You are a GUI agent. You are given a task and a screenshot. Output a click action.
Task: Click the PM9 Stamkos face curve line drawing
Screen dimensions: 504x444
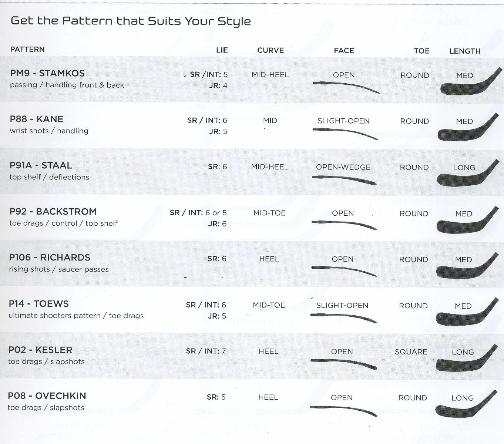(346, 87)
